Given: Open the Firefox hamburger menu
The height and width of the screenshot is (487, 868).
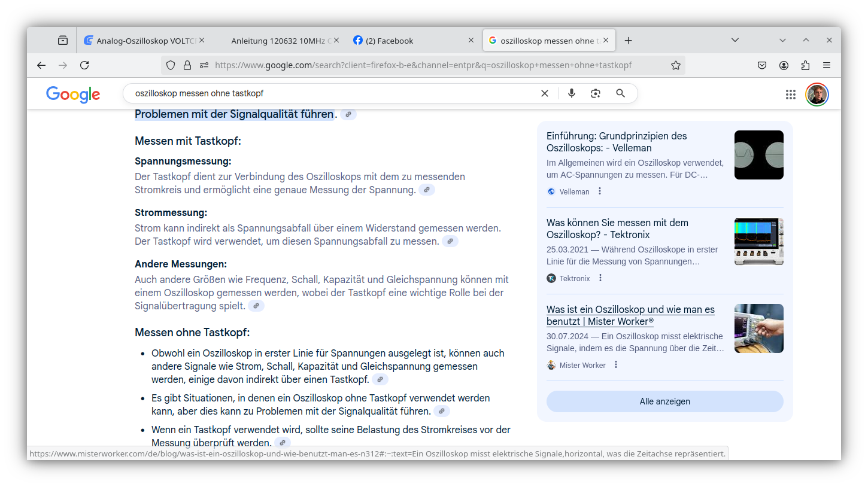Looking at the screenshot, I should 827,65.
